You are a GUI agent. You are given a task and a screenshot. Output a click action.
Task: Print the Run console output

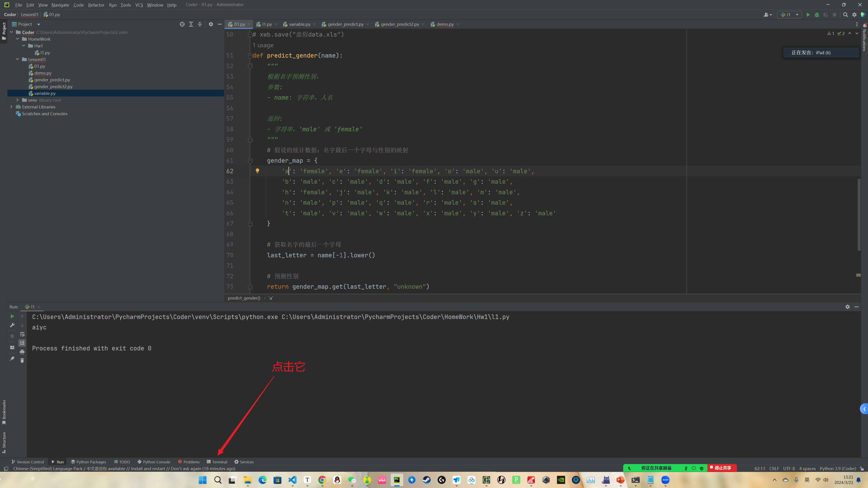(22, 352)
